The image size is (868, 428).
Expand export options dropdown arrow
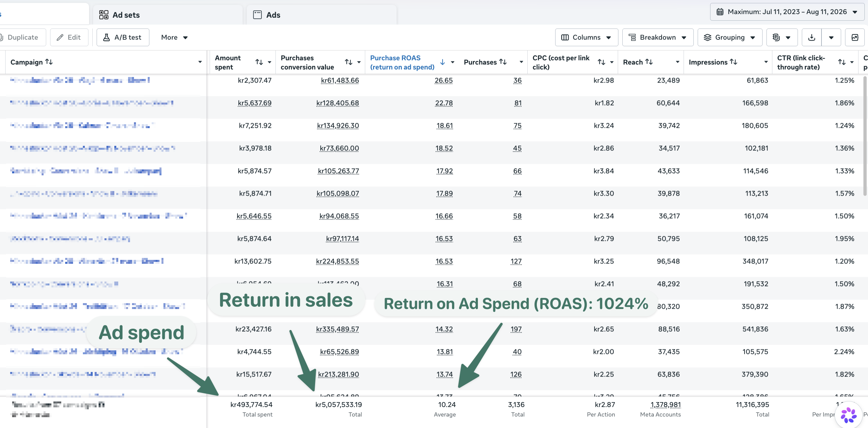tap(831, 37)
